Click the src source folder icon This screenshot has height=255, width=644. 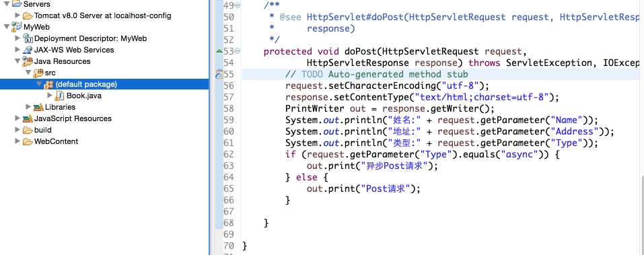pyautogui.click(x=38, y=73)
